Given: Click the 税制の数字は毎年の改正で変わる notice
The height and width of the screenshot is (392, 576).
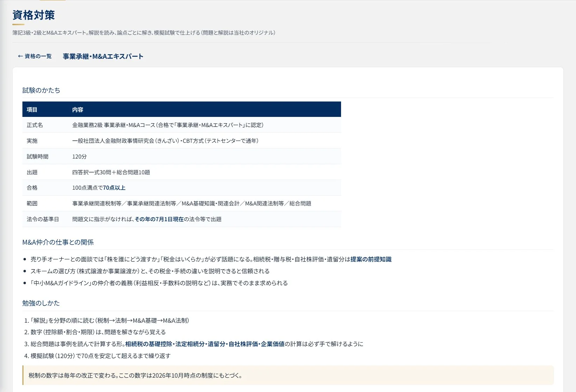Looking at the screenshot, I should [x=288, y=376].
